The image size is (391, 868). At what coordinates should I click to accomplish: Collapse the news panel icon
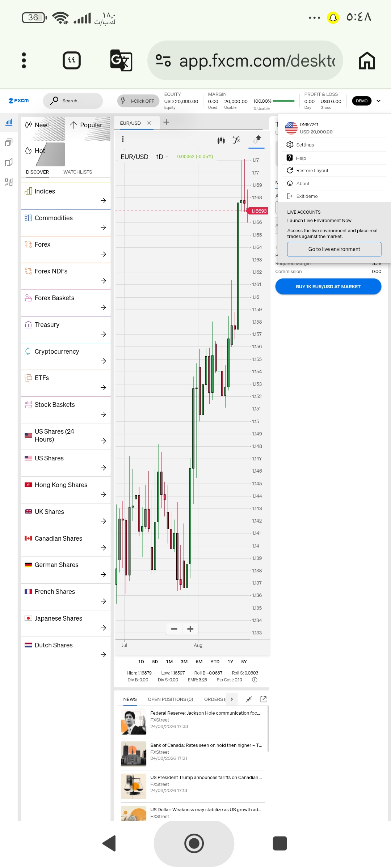point(249,699)
